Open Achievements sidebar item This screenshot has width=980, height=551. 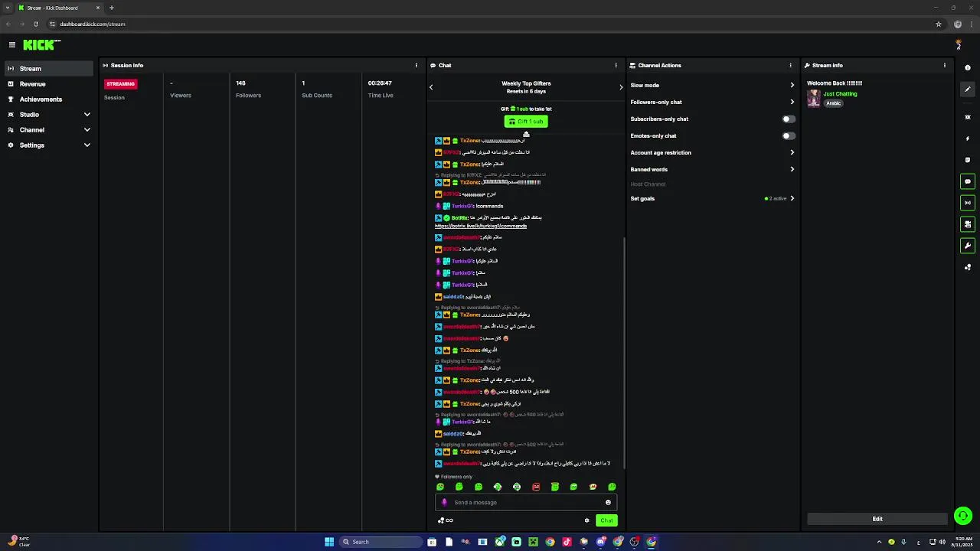(49, 99)
